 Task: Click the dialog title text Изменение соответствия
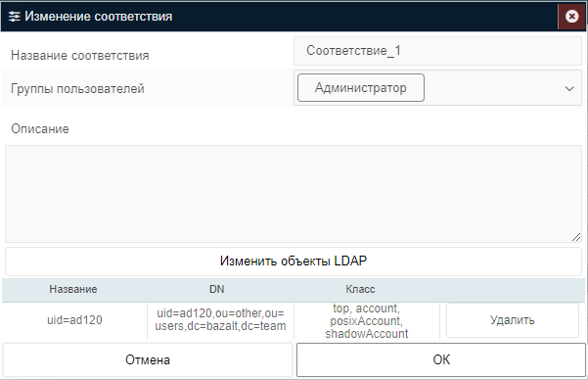click(99, 17)
